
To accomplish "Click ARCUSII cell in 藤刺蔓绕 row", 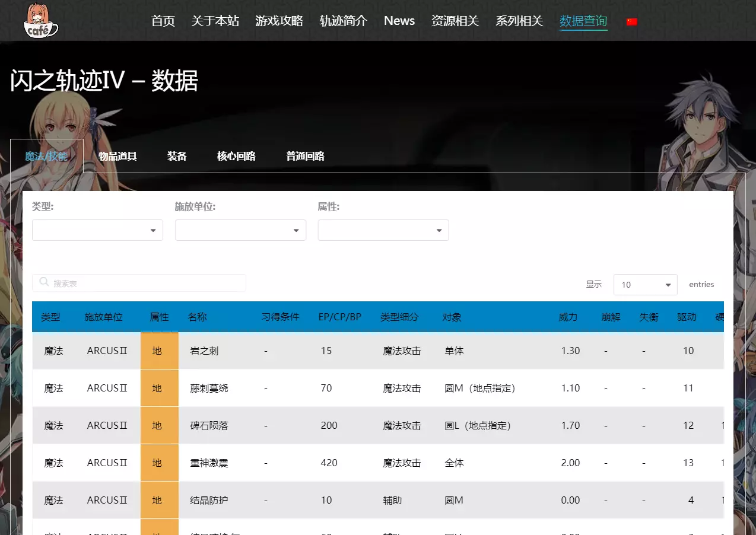I will 107,388.
